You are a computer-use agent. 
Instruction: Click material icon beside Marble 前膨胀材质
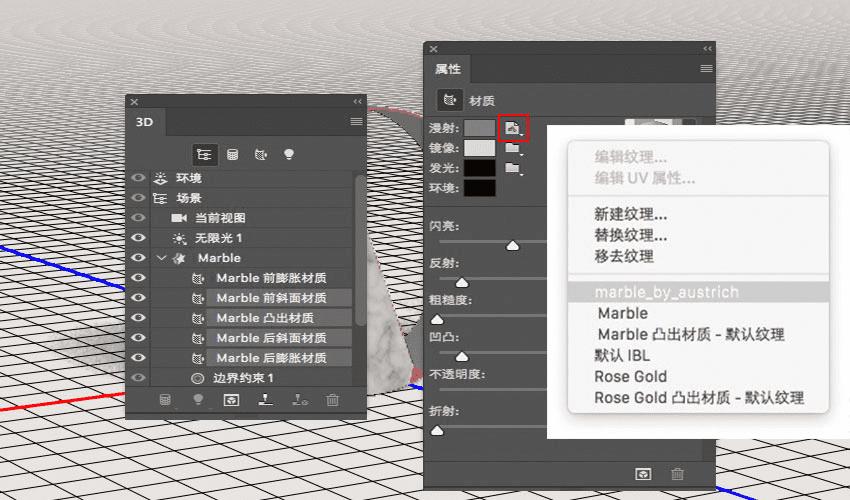click(198, 278)
